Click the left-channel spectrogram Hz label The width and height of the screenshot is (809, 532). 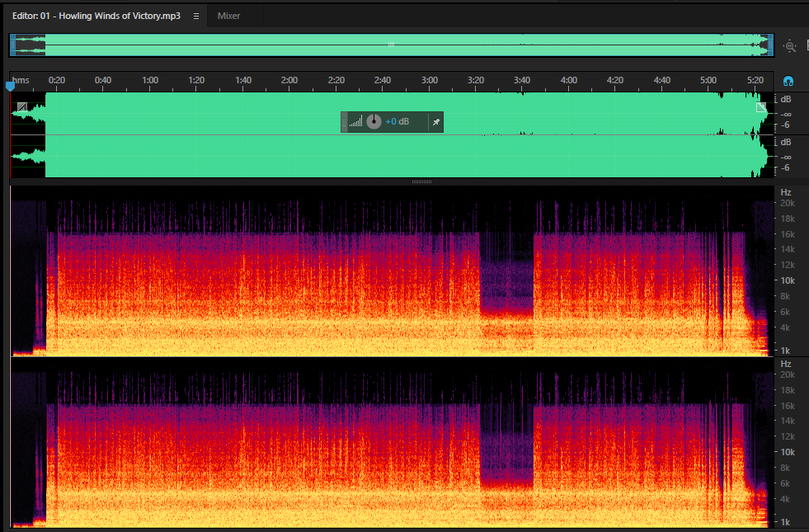click(x=786, y=192)
